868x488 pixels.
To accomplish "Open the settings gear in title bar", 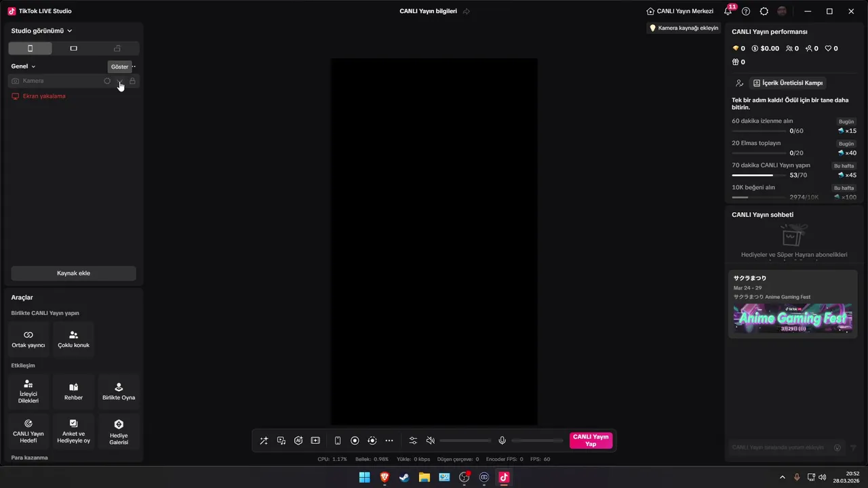I will pyautogui.click(x=764, y=11).
